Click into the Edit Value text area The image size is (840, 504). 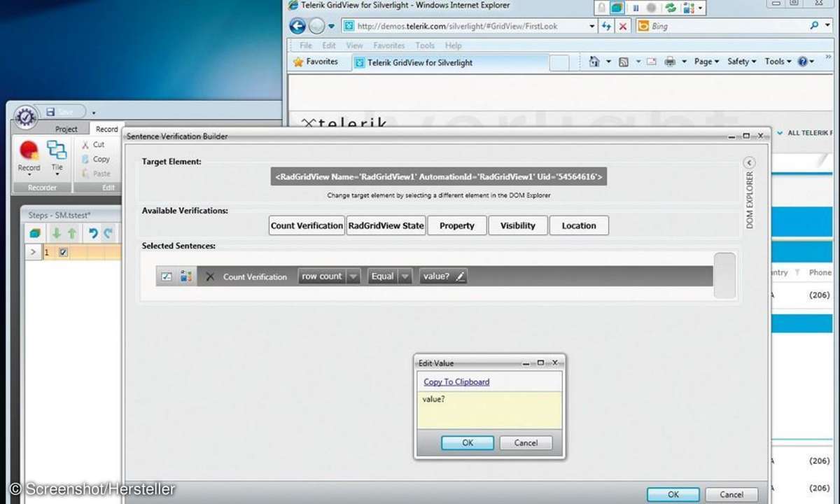tap(489, 410)
